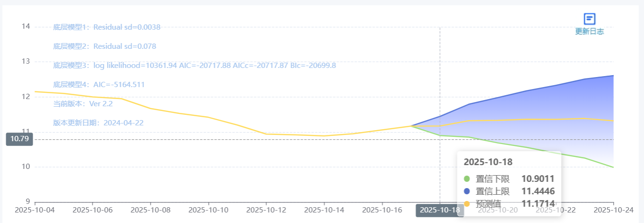This screenshot has width=644, height=223.
Task: Click 底层模型4 AIC=-5164.511 text
Action: tap(99, 85)
